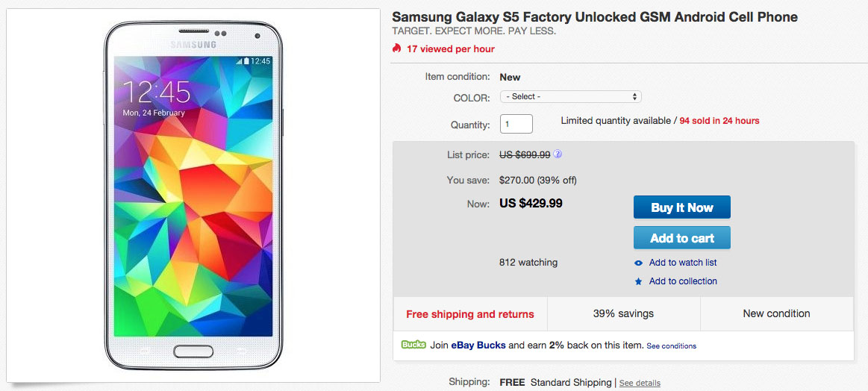The height and width of the screenshot is (391, 868).
Task: Click the Galaxy S5 product image
Action: coord(193,195)
